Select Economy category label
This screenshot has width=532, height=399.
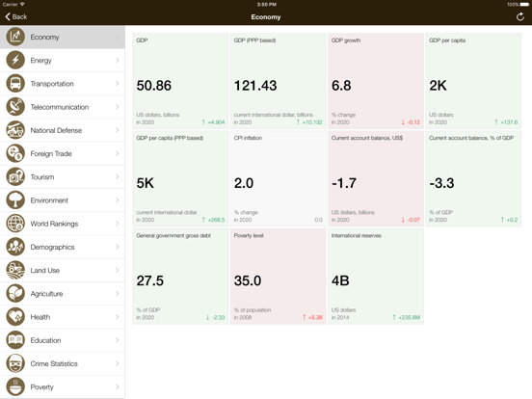coord(44,37)
